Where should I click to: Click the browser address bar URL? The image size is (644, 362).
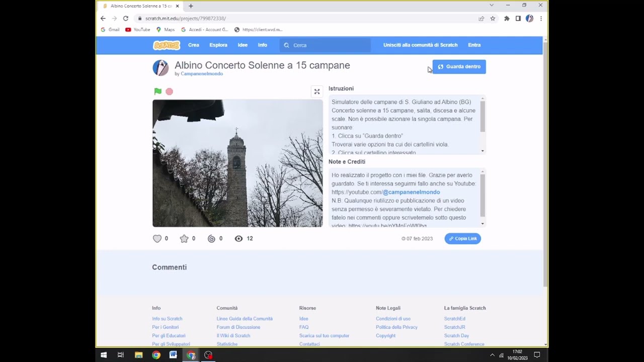pos(186,19)
